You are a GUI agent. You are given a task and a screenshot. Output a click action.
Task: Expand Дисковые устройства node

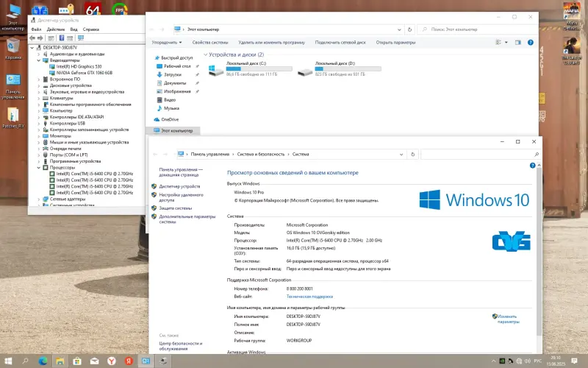(x=39, y=85)
